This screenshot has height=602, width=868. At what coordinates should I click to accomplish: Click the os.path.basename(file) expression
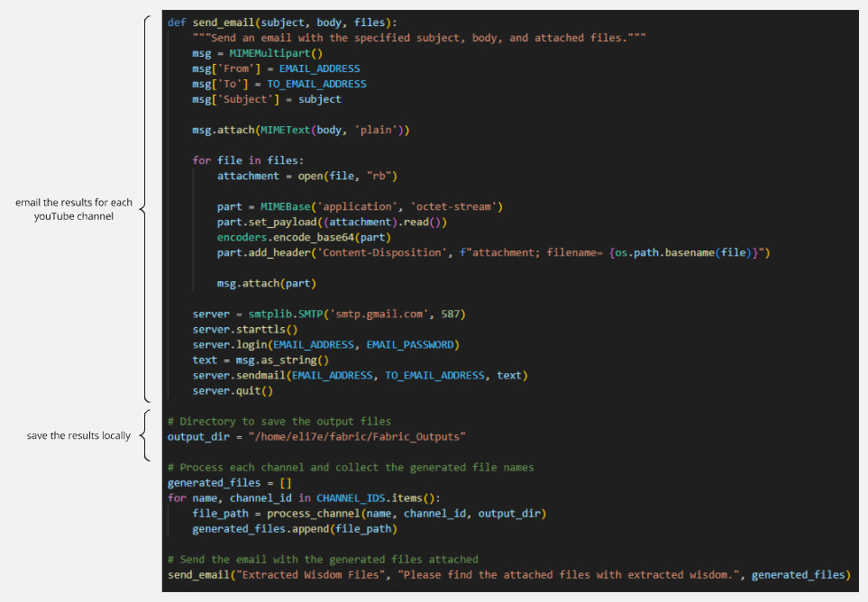[683, 253]
